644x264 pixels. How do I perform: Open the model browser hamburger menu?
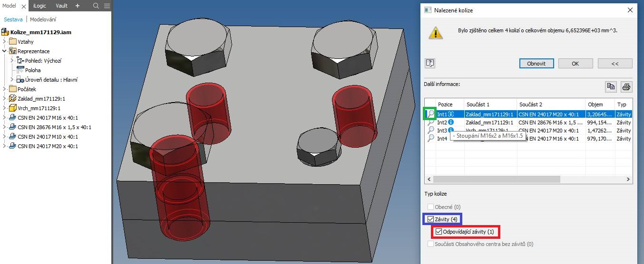tap(107, 6)
